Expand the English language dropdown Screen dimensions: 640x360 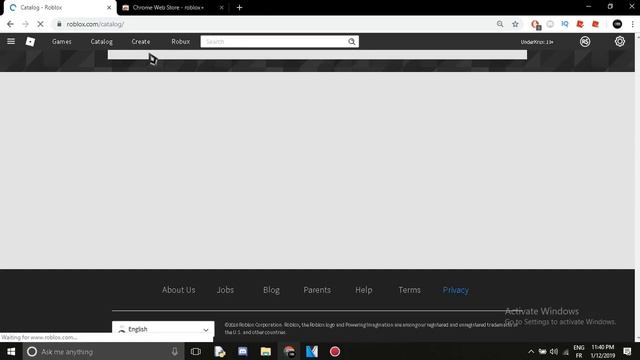[163, 328]
